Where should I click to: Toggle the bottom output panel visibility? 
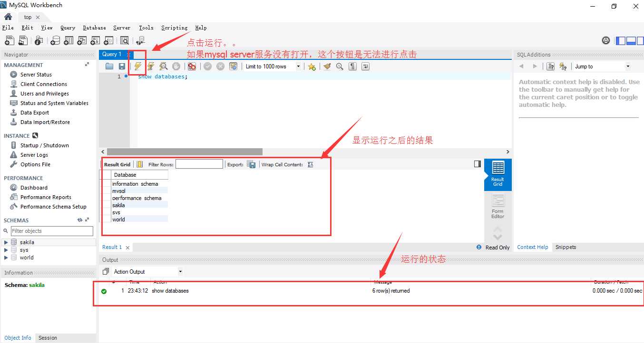[632, 41]
